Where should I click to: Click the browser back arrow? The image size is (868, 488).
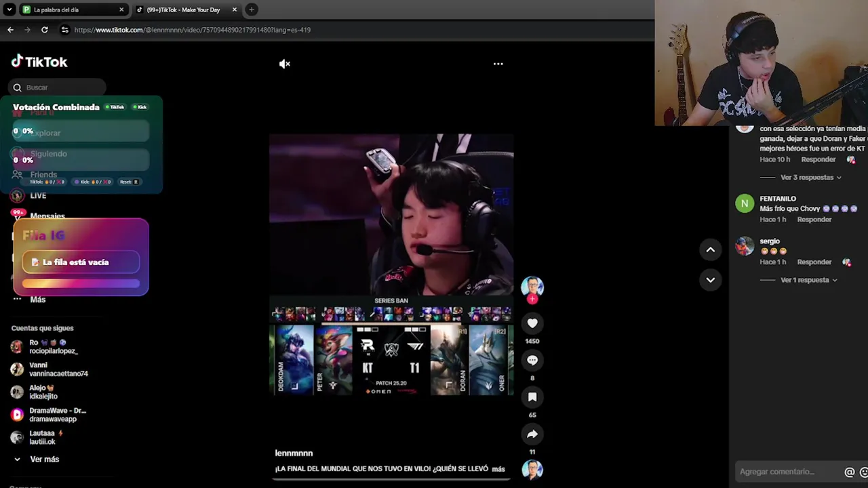point(10,30)
